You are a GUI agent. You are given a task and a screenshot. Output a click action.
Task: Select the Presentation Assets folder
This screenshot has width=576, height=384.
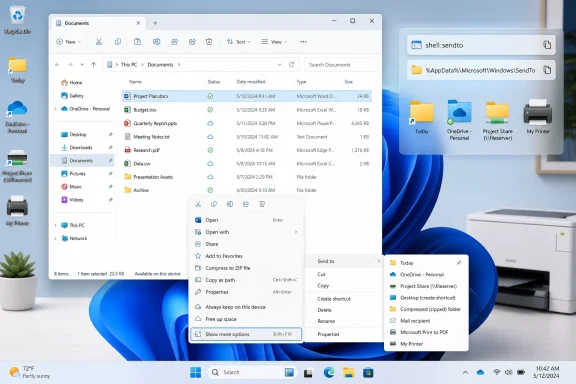click(246, 177)
